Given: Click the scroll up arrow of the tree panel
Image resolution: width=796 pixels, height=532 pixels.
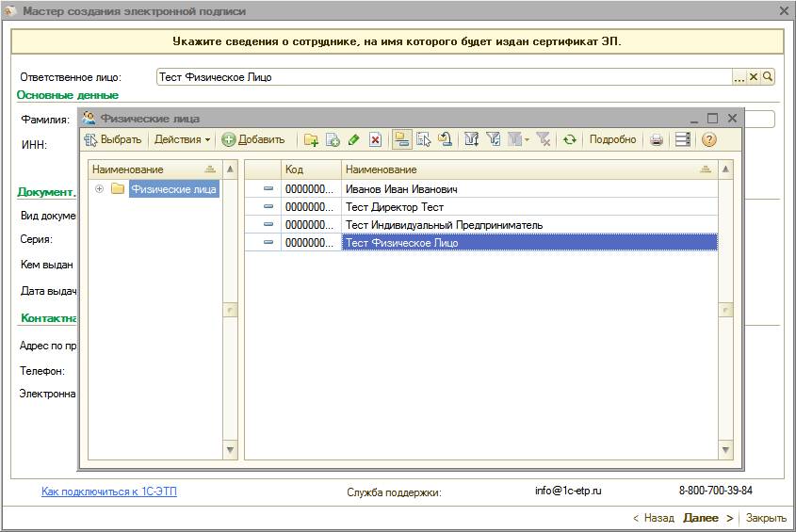Looking at the screenshot, I should (230, 169).
